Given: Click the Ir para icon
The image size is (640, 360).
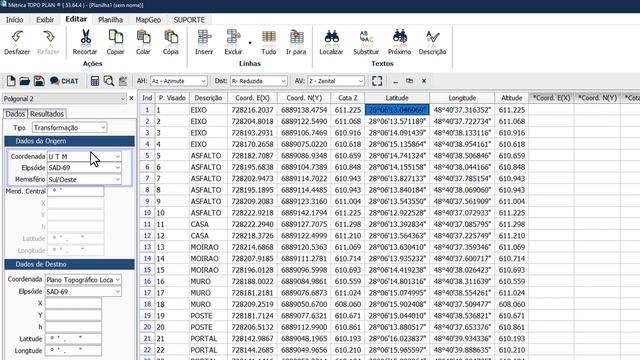Looking at the screenshot, I should (x=296, y=37).
